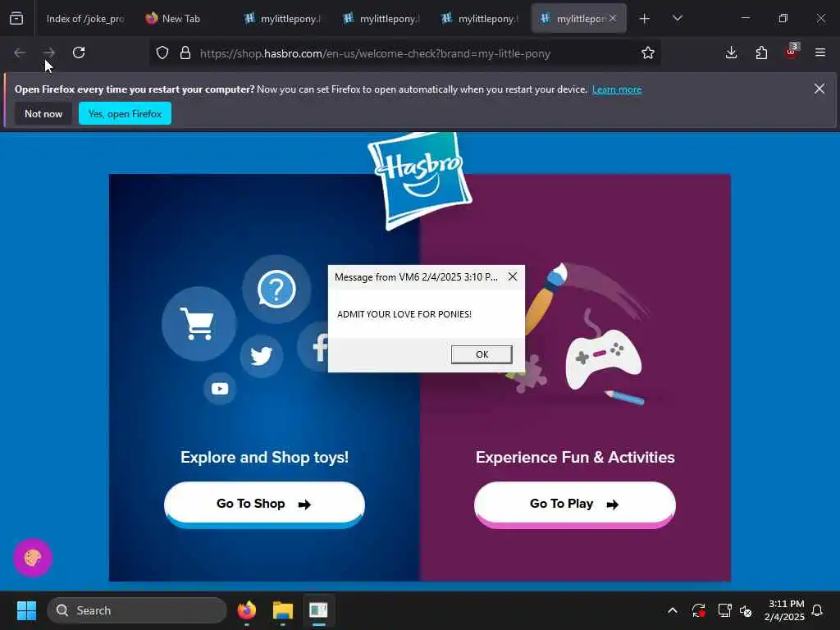Bookmark this page with the star
Image resolution: width=840 pixels, height=630 pixels.
[648, 53]
